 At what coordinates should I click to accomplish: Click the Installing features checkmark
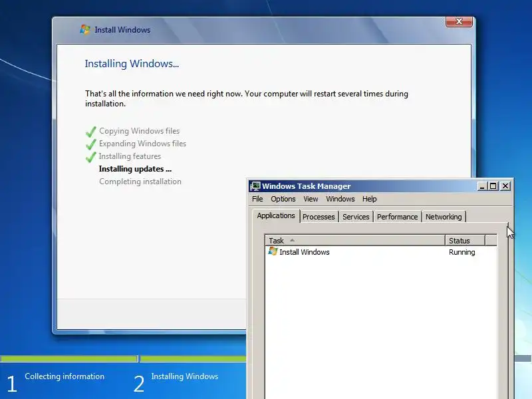91,157
